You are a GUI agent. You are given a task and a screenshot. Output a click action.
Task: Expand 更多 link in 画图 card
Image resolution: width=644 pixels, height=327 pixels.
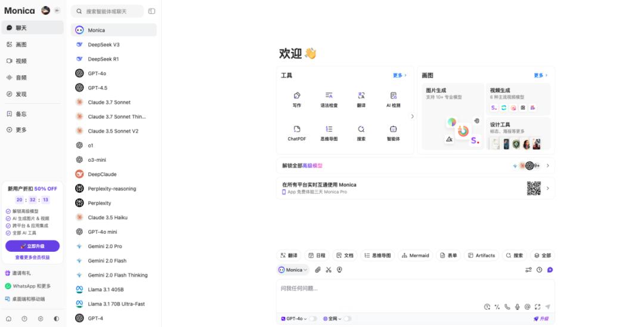click(540, 76)
